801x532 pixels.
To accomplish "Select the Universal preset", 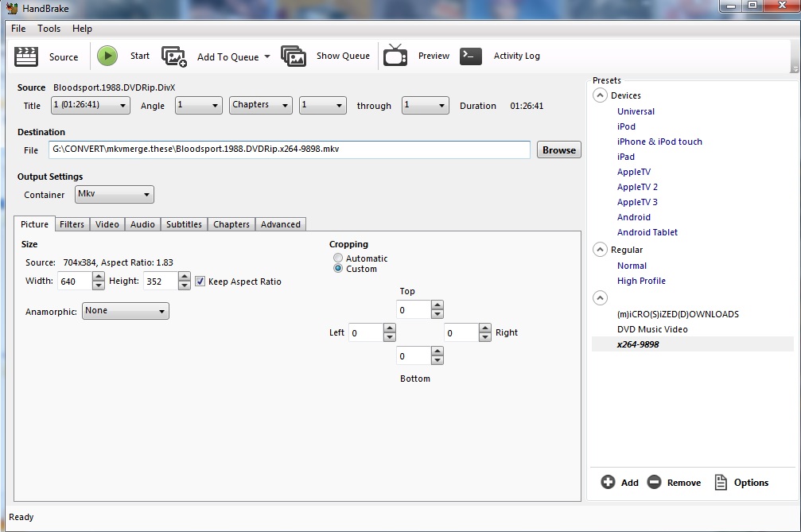I will [636, 111].
